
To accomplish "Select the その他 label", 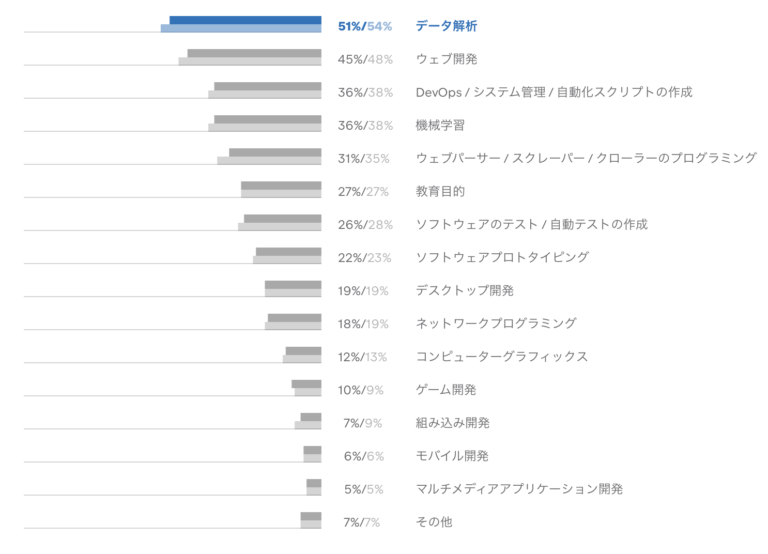I will 434,522.
